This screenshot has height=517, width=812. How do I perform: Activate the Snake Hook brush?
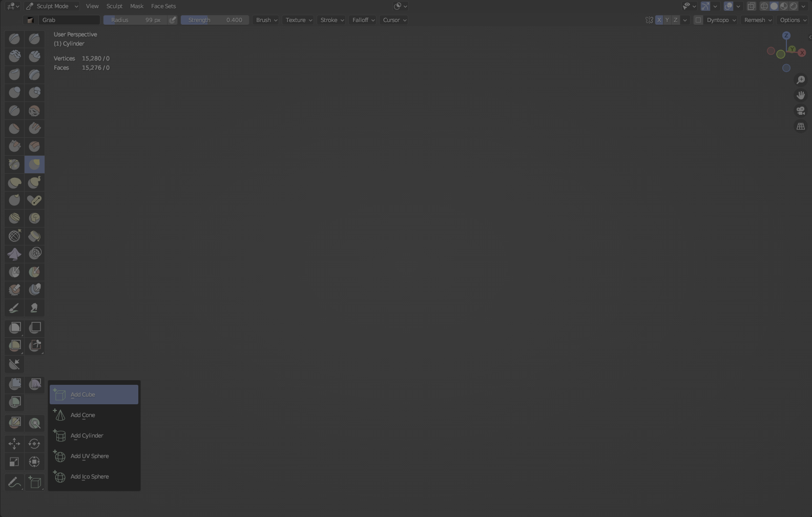click(34, 182)
